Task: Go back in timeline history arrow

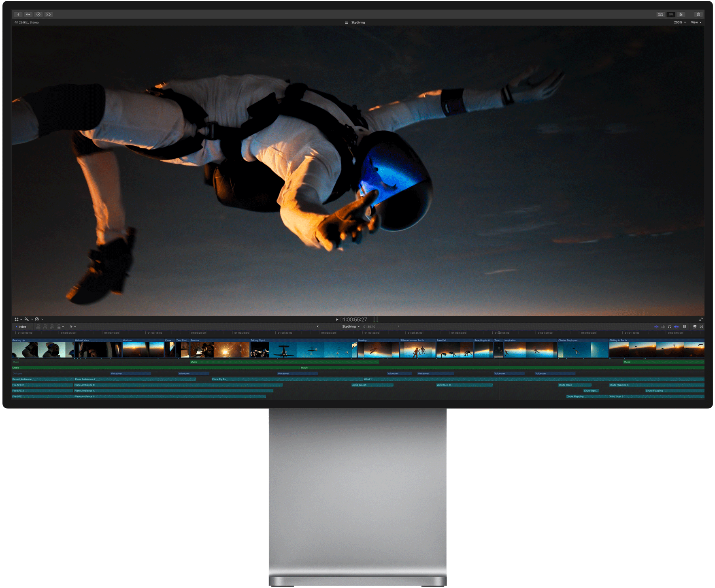Action: click(317, 327)
